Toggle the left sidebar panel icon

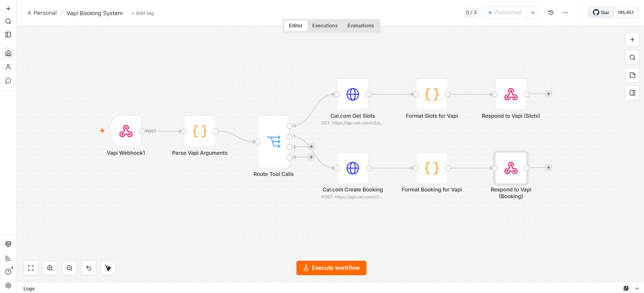pyautogui.click(x=8, y=35)
